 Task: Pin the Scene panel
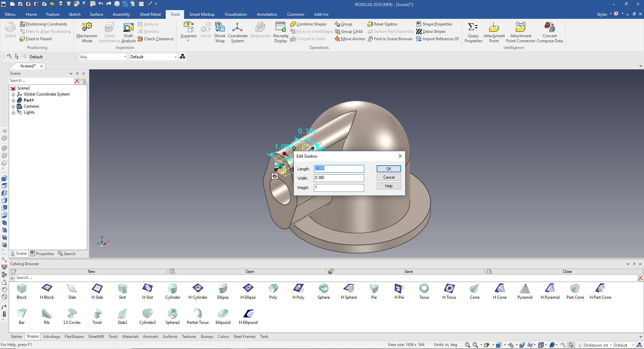point(77,73)
